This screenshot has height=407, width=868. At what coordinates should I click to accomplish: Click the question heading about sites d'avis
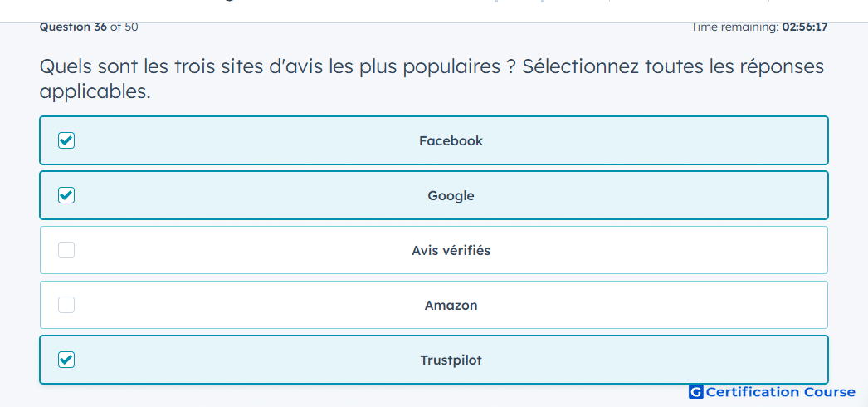(432, 79)
